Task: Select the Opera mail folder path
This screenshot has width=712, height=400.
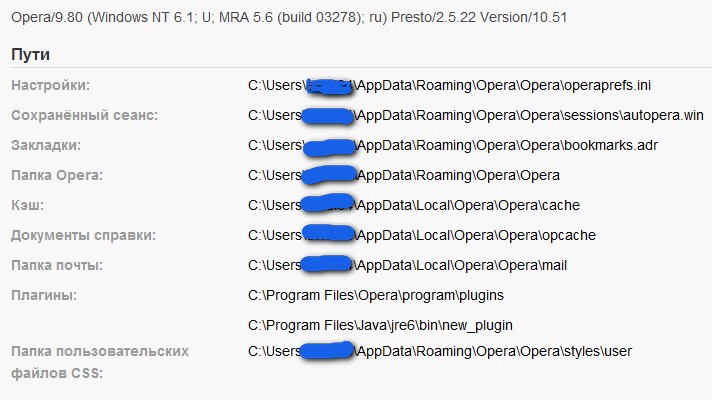Action: [408, 265]
